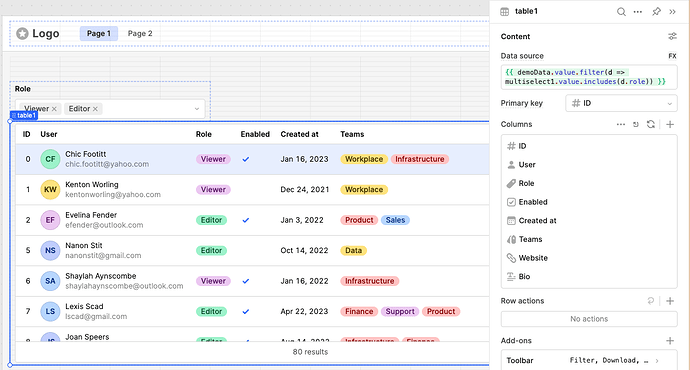Screen dimensions: 690x370
Task: Add an add-on using the plus icon
Action: coord(670,341)
